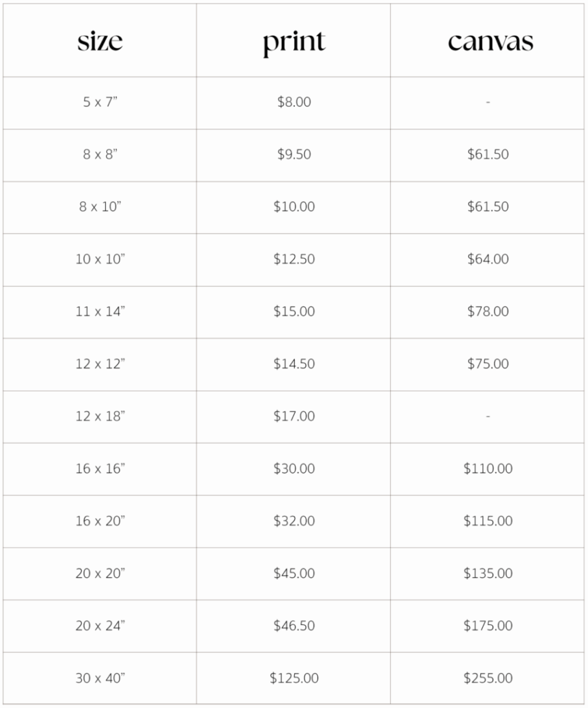Select the 5 x 7" size cell

[100, 102]
